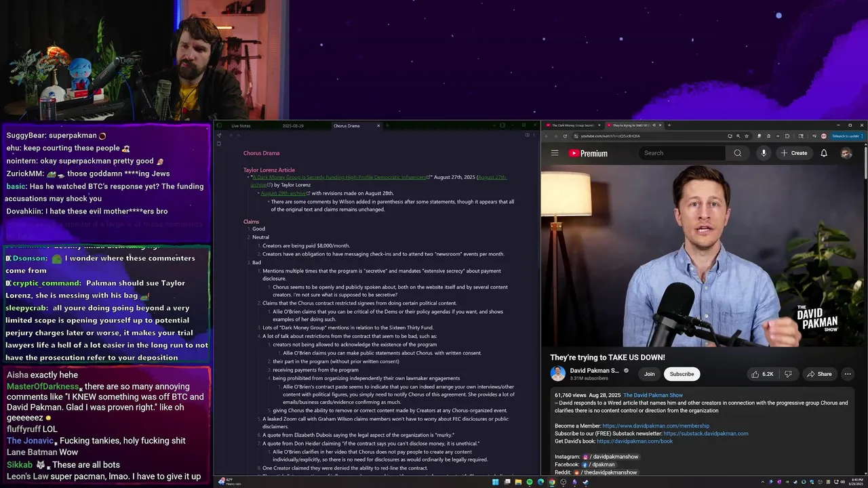Open the Dark Money Group article link in note
Viewport: 868px width, 488px height.
click(341, 177)
